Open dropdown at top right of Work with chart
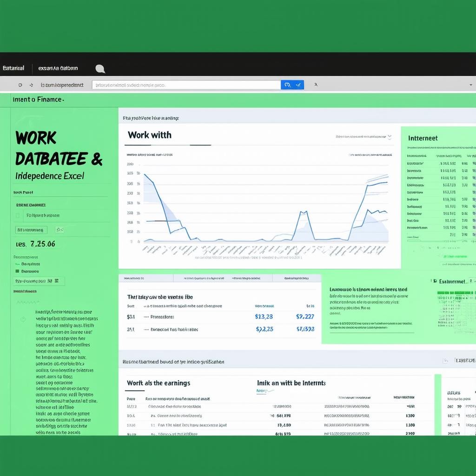The width and height of the screenshot is (476, 476). pyautogui.click(x=389, y=137)
